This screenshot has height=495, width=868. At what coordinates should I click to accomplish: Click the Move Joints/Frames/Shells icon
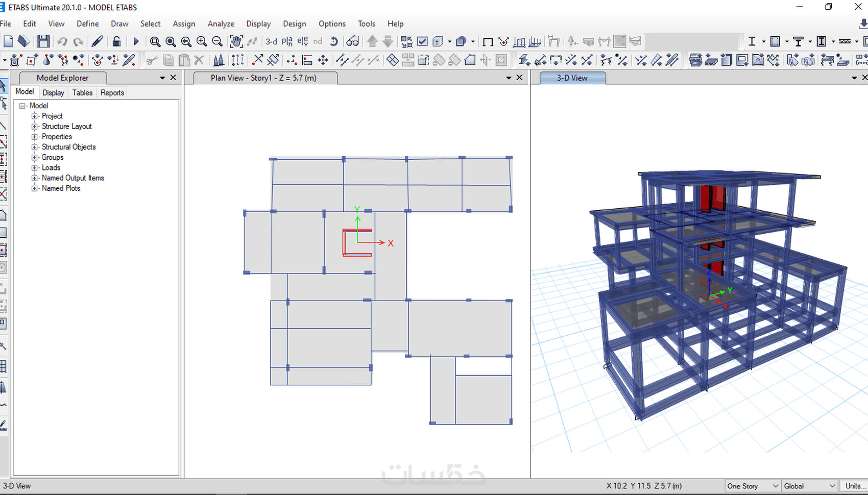click(323, 60)
